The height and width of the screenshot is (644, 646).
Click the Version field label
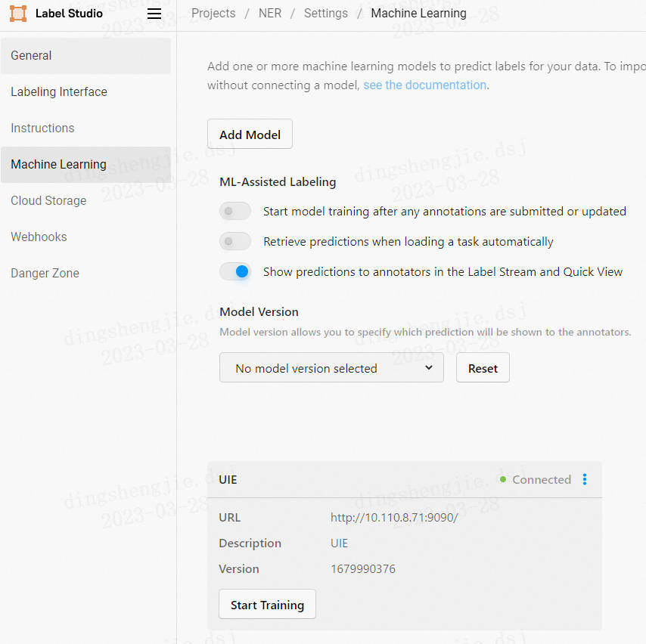coord(239,568)
